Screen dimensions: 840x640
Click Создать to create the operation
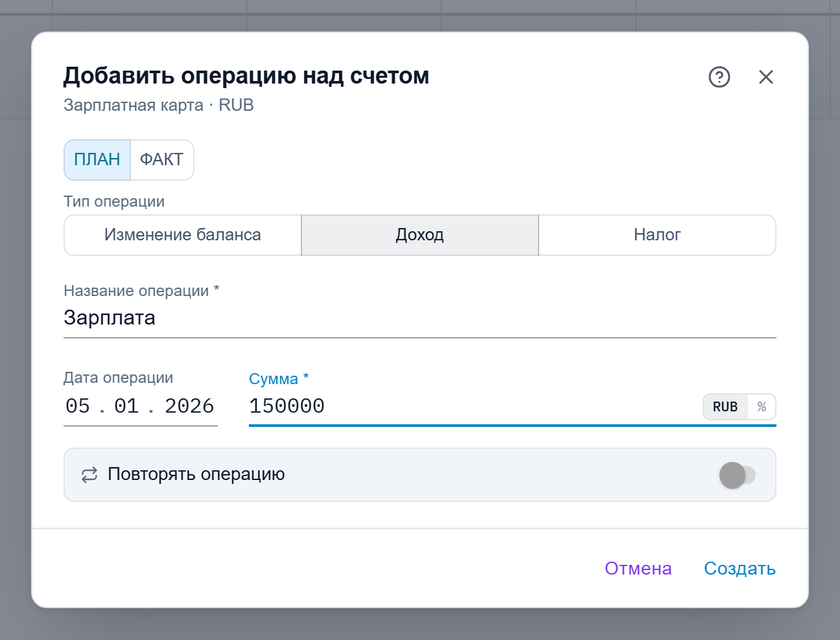(740, 569)
